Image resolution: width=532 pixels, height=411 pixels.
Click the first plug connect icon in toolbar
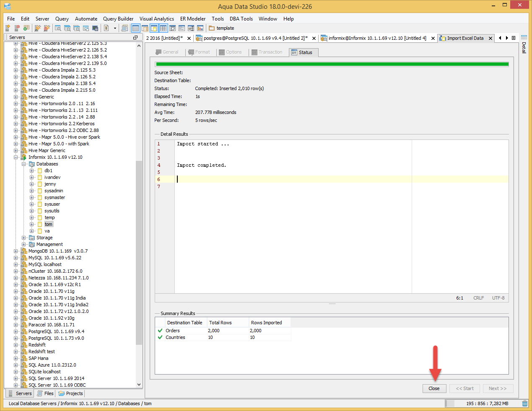(38, 28)
